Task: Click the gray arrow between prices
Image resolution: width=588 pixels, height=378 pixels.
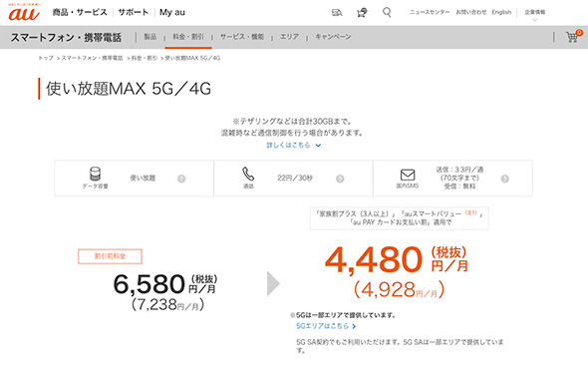Action: (x=273, y=284)
